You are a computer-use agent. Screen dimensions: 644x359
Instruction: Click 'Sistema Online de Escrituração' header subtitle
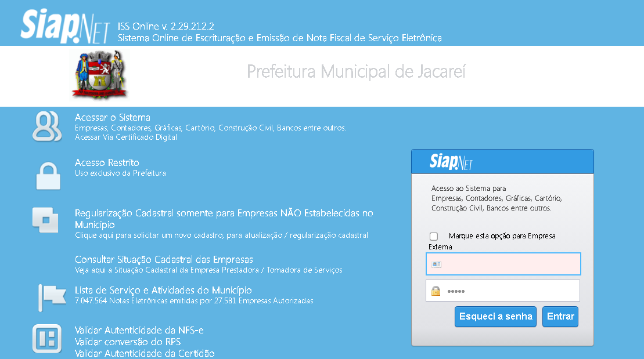280,38
